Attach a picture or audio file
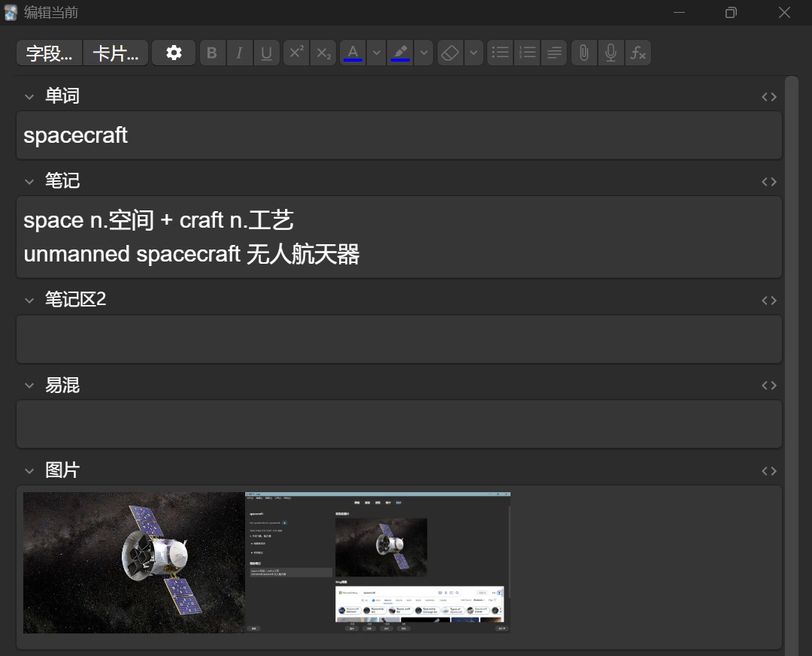Viewport: 812px width, 656px height. click(x=583, y=53)
